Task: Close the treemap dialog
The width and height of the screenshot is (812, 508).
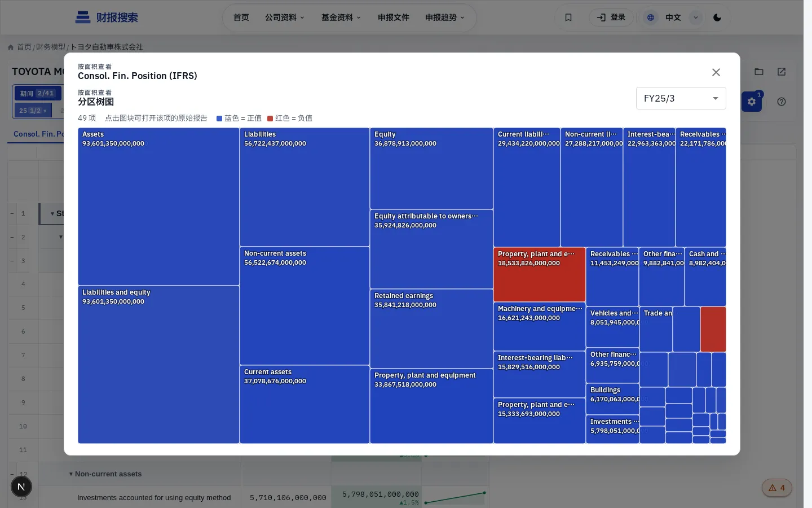Action: tap(716, 72)
